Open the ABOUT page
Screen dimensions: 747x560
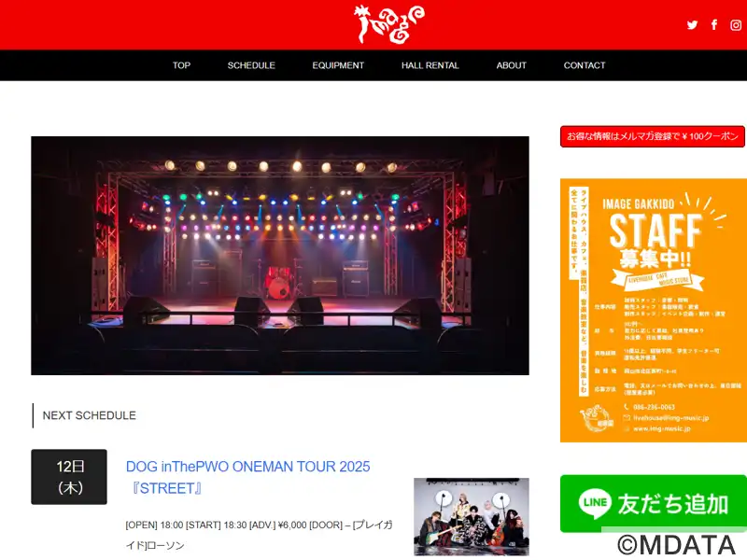[511, 65]
